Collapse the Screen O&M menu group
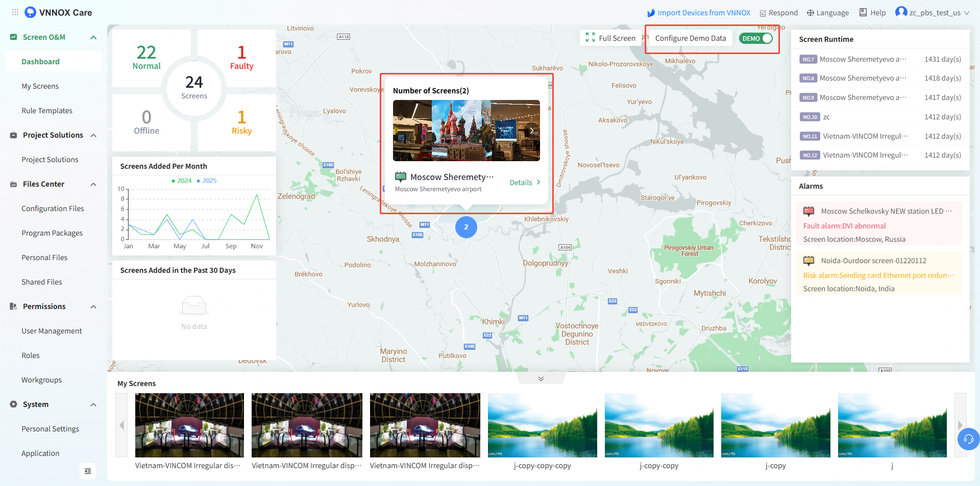The height and width of the screenshot is (486, 980). pyautogui.click(x=93, y=37)
